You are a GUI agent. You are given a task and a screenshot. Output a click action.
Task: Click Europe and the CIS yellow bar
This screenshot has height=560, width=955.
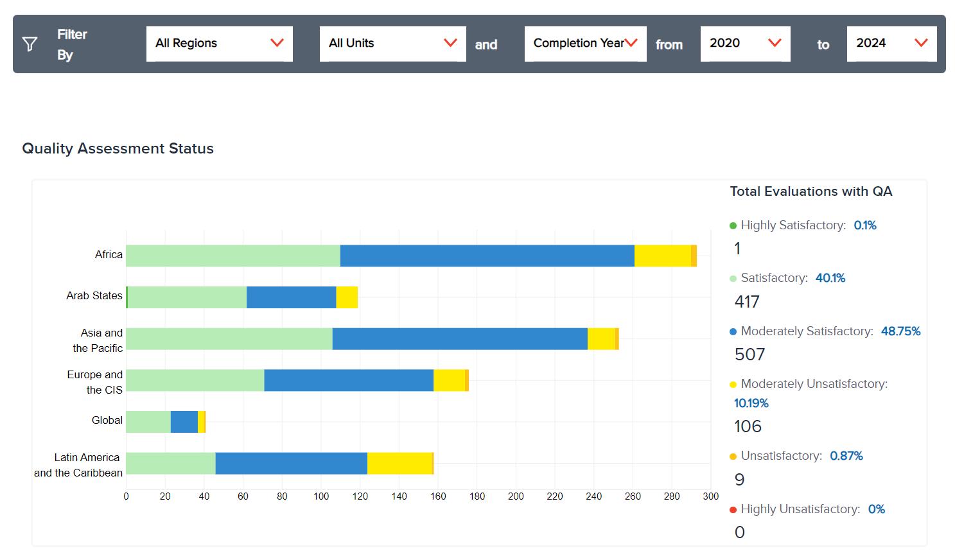tap(450, 380)
